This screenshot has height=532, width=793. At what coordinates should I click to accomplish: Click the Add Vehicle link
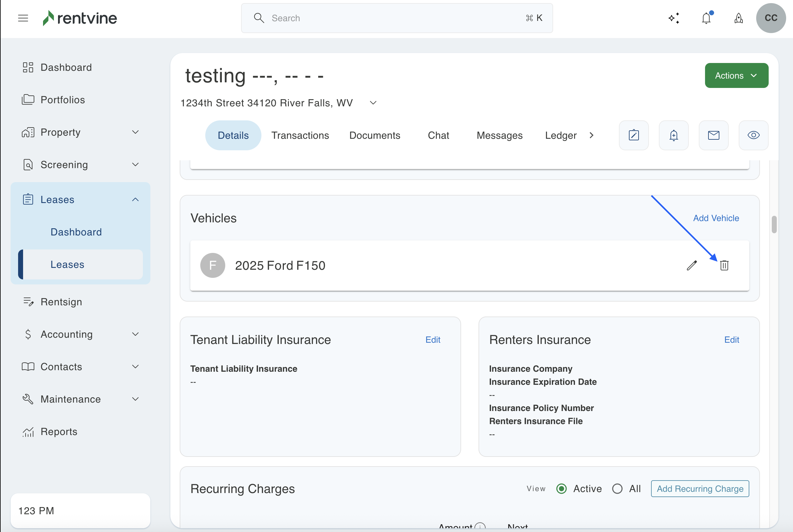pos(716,218)
